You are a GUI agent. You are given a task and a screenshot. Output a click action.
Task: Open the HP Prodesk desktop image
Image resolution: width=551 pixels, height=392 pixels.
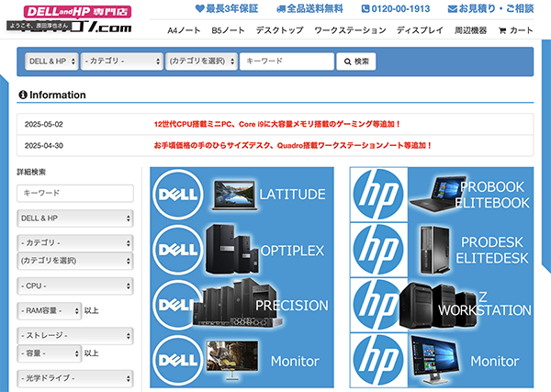coord(435,250)
